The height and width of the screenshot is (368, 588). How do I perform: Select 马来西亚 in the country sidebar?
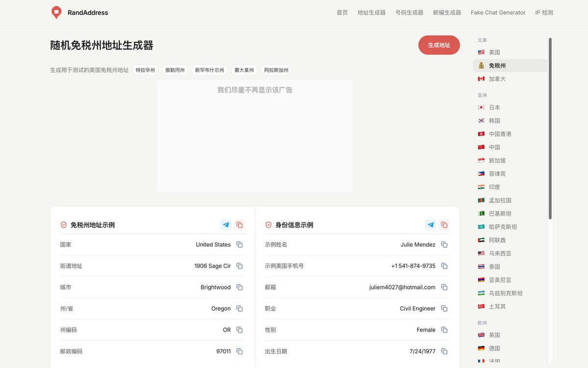(x=510, y=253)
